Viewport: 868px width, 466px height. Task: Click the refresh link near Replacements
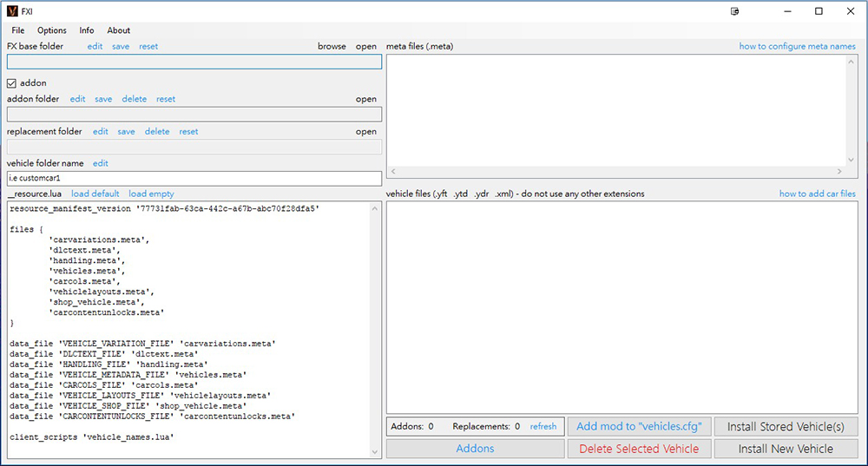[x=543, y=427]
